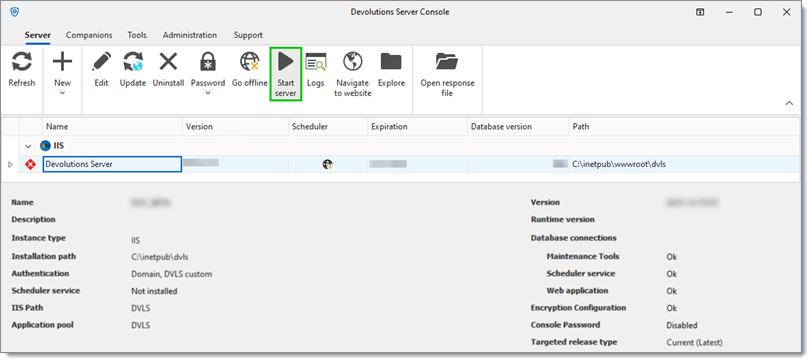Collapse the IIS group chevron

click(28, 147)
